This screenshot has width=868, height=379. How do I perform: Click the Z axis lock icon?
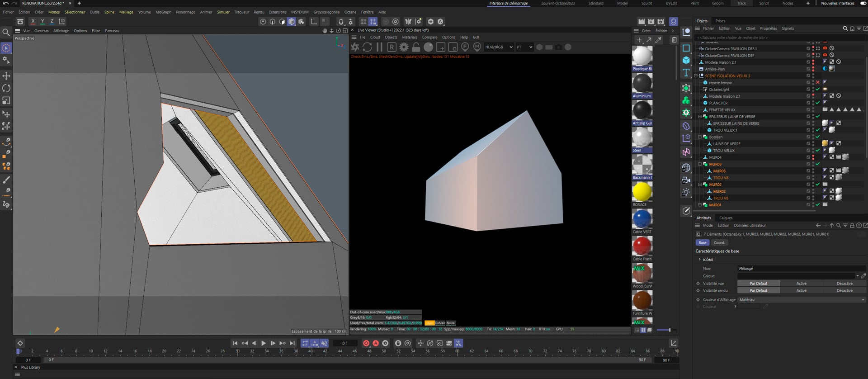pyautogui.click(x=52, y=21)
